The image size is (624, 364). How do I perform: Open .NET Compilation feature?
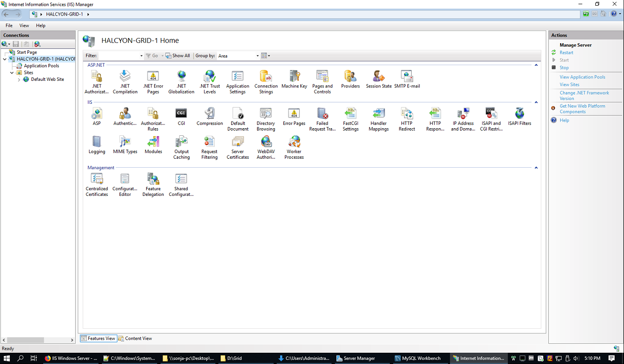tap(125, 82)
